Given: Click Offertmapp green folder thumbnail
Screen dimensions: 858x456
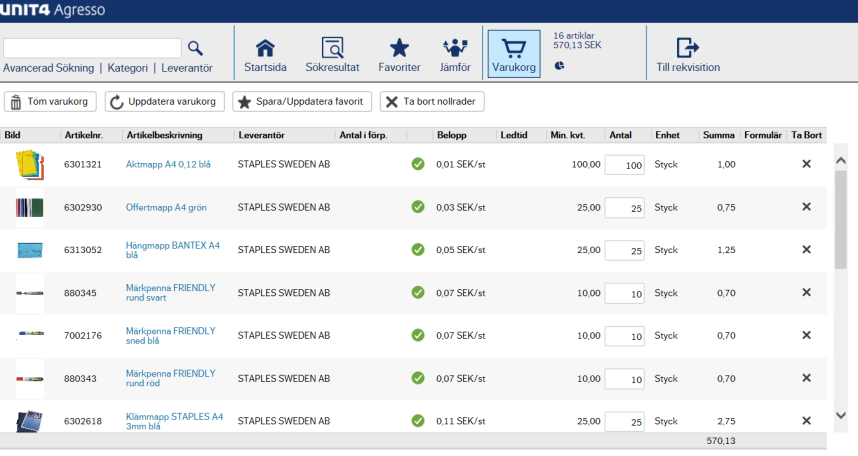Looking at the screenshot, I should pyautogui.click(x=30, y=208).
